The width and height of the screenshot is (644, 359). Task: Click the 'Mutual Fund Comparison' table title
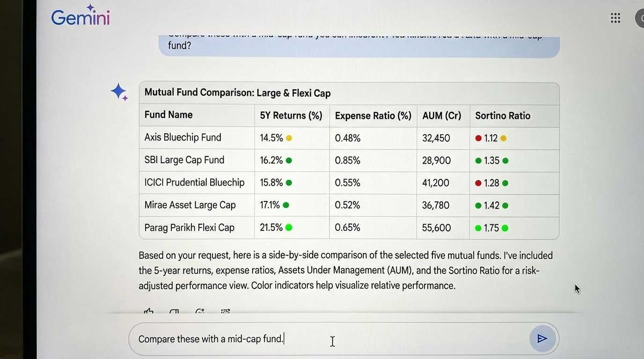pos(237,93)
